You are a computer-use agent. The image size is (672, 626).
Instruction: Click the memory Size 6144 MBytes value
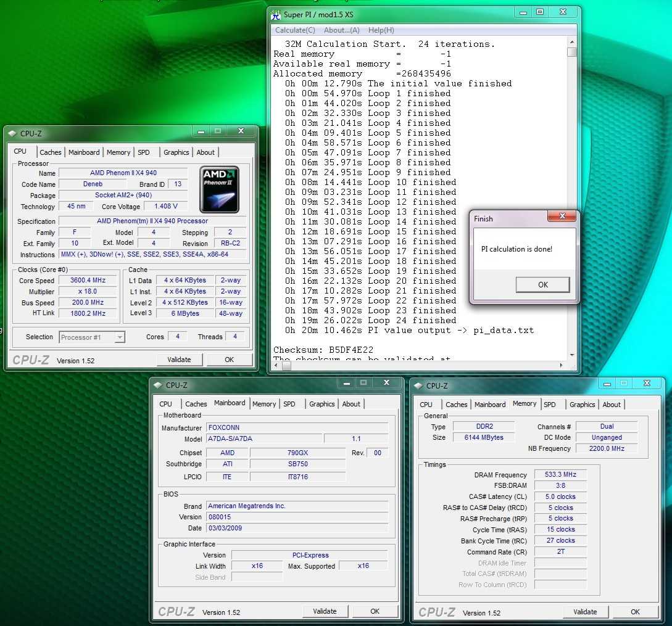(484, 437)
